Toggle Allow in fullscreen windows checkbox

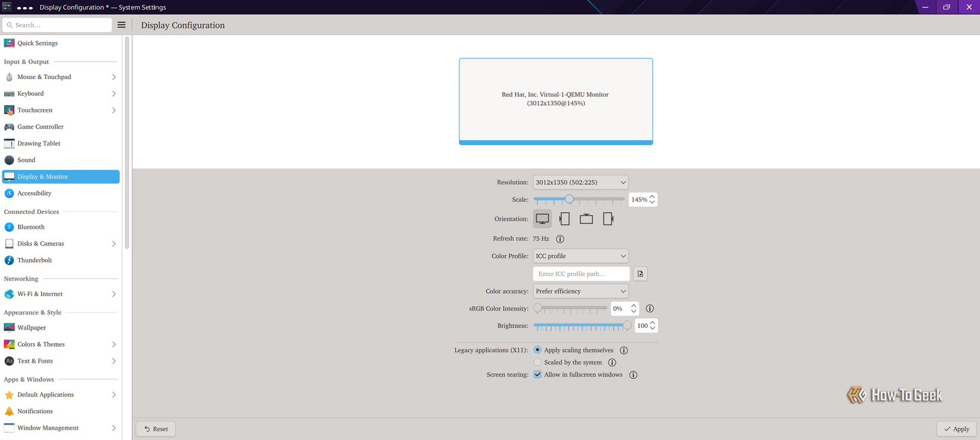pyautogui.click(x=538, y=375)
